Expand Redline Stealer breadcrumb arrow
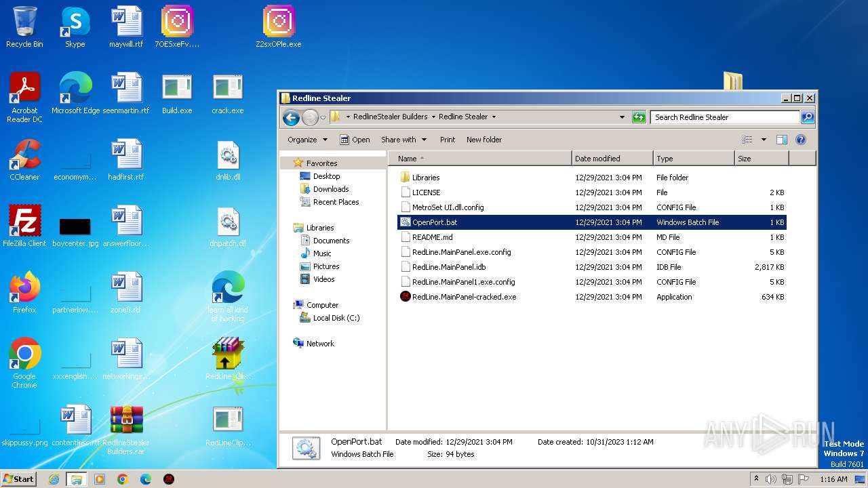 click(494, 117)
